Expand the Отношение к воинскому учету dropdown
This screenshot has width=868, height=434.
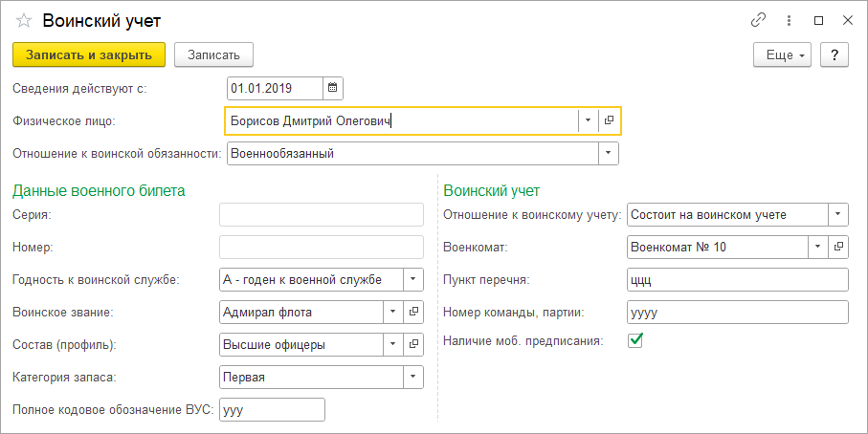pyautogui.click(x=838, y=214)
